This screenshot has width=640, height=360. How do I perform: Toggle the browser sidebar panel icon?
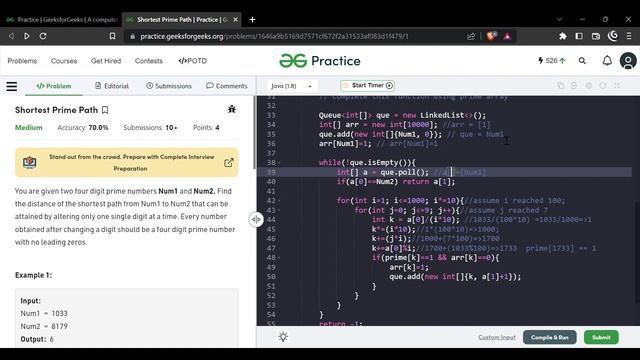579,36
